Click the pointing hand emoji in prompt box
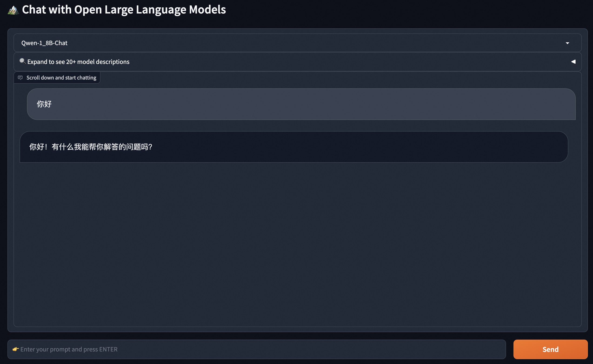 (16, 349)
